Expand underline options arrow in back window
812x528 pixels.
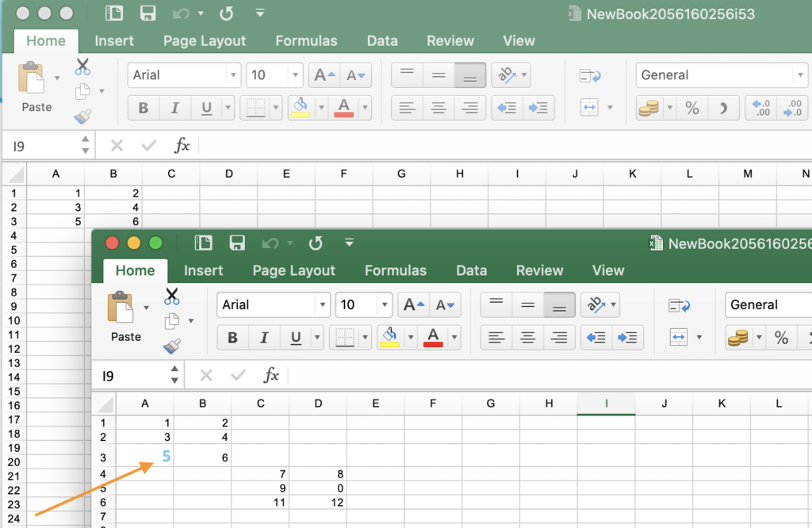228,108
